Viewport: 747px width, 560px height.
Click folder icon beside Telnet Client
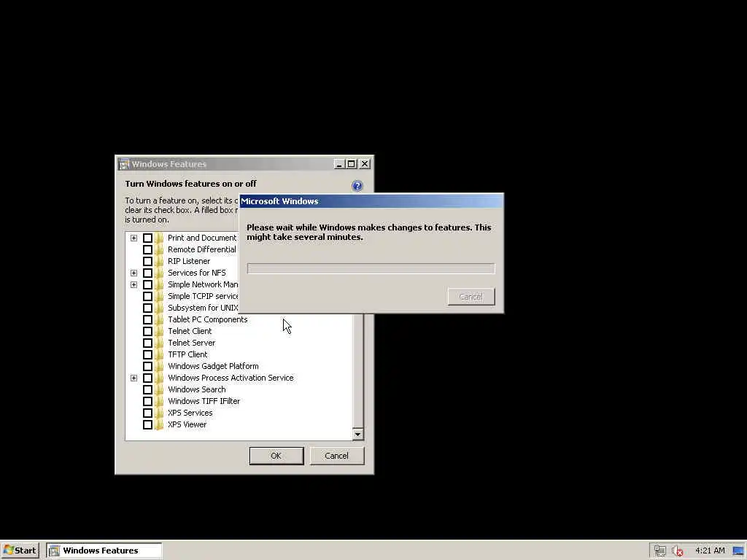click(x=159, y=332)
